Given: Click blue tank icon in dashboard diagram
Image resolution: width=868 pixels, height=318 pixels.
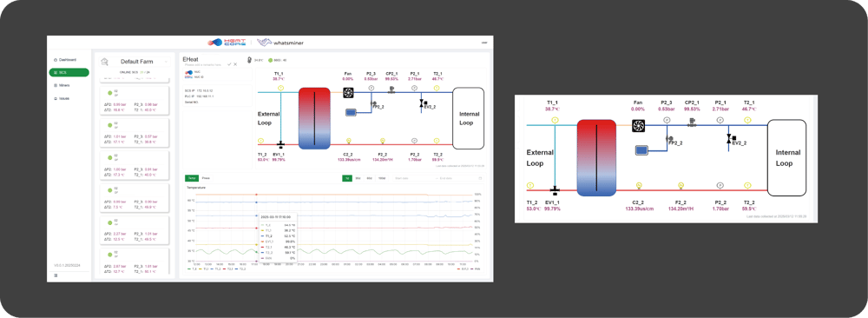Looking at the screenshot, I should [351, 112].
